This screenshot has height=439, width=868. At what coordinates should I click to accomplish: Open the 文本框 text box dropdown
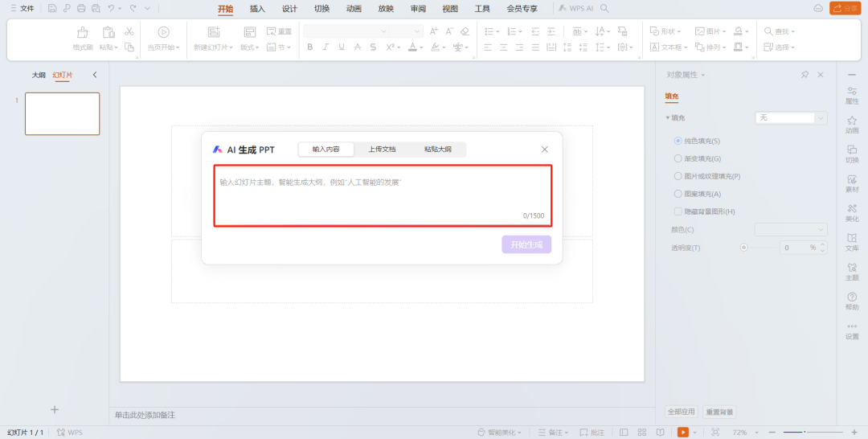coord(669,47)
